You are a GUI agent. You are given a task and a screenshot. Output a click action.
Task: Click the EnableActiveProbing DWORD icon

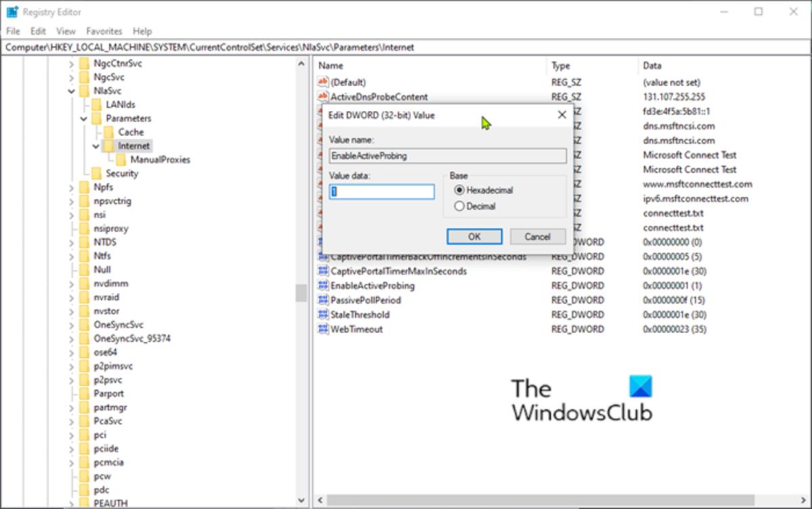coord(323,286)
